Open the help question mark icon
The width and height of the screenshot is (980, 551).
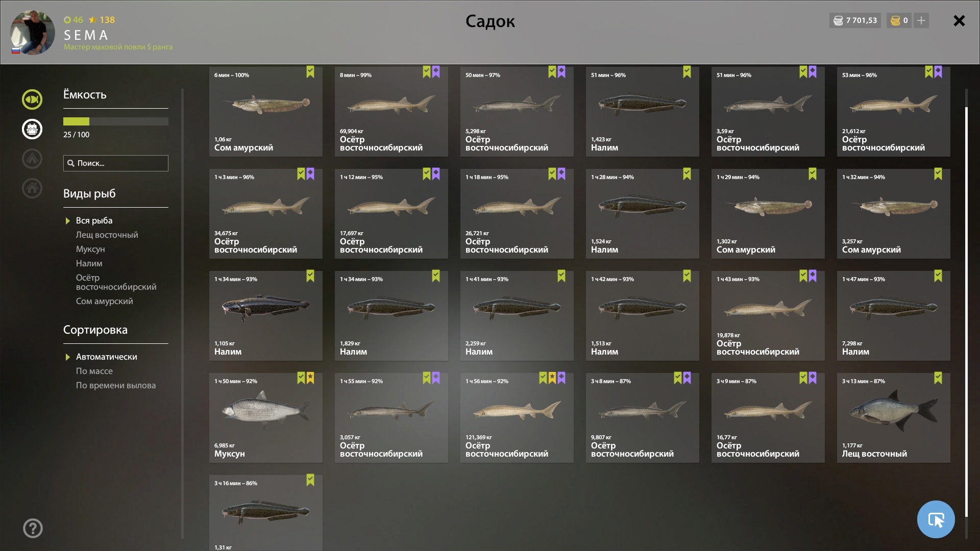33,528
